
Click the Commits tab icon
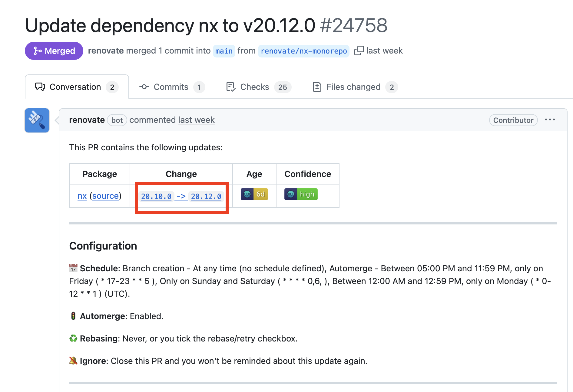[x=144, y=87]
